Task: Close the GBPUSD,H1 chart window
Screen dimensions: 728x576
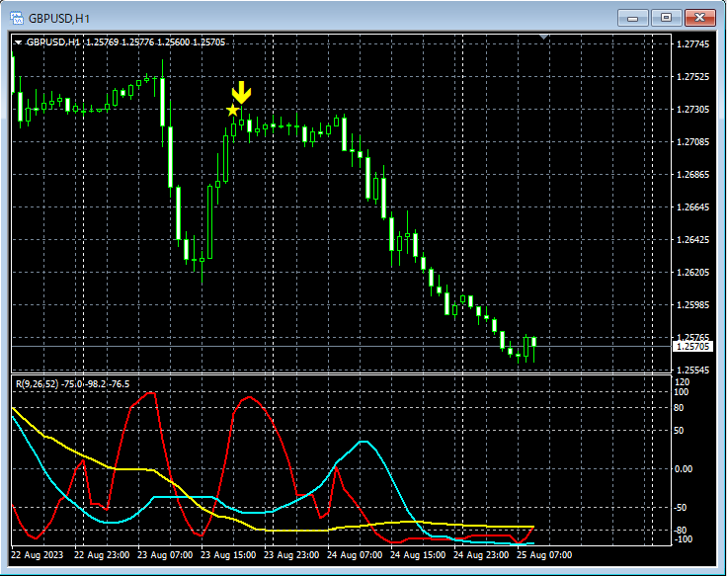Action: coord(700,18)
